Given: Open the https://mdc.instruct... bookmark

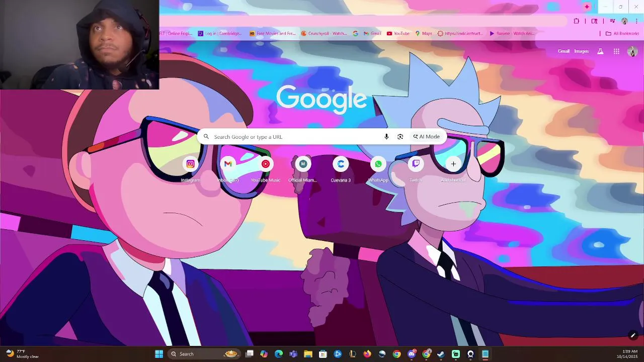Looking at the screenshot, I should (460, 34).
